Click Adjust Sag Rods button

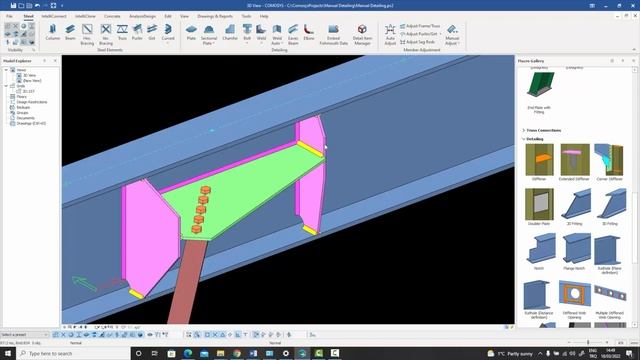click(417, 42)
